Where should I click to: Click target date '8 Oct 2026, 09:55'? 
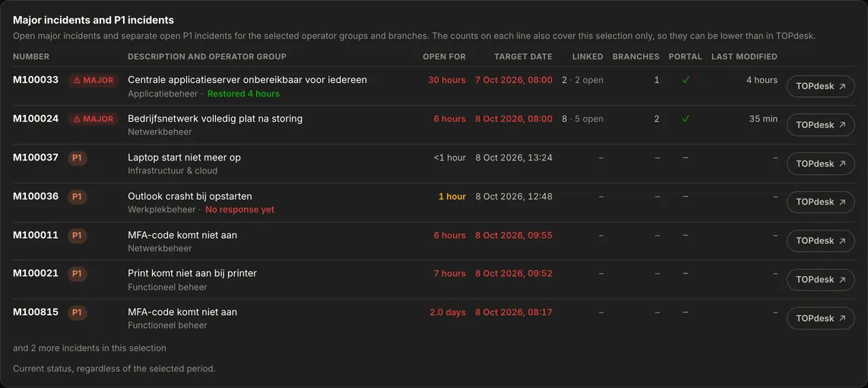(514, 235)
